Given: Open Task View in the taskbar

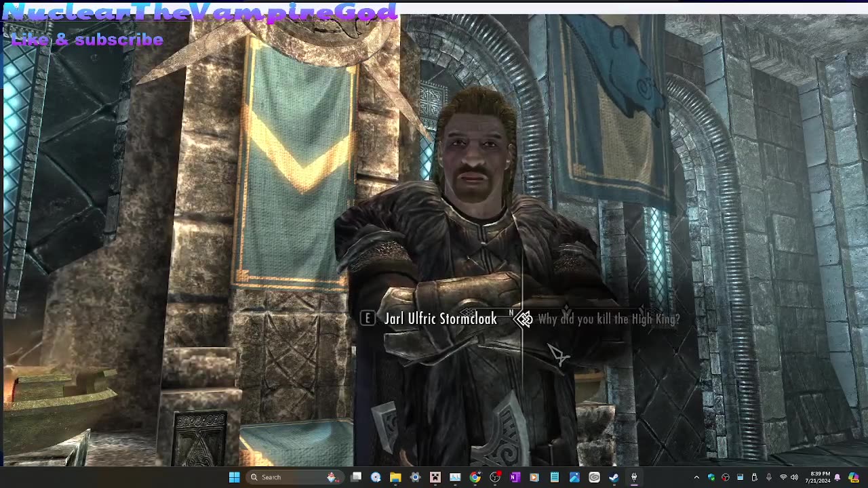Looking at the screenshot, I should click(356, 477).
